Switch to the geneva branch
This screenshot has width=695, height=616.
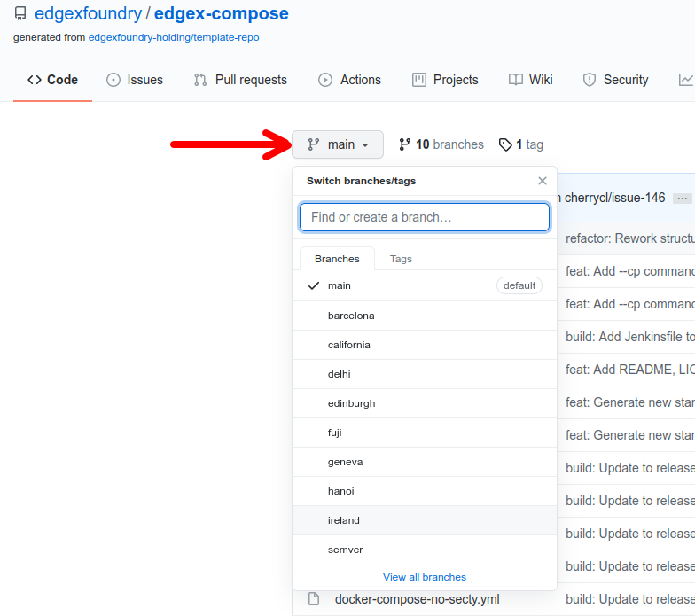[x=425, y=462]
